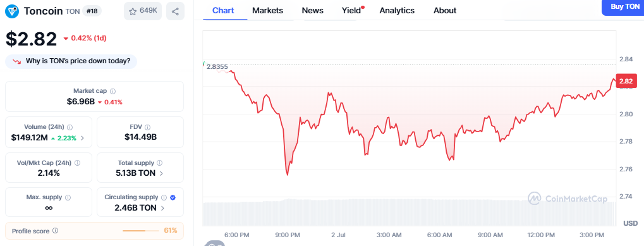The width and height of the screenshot is (644, 246).
Task: Click the red 2.82 current price label
Action: (x=628, y=81)
